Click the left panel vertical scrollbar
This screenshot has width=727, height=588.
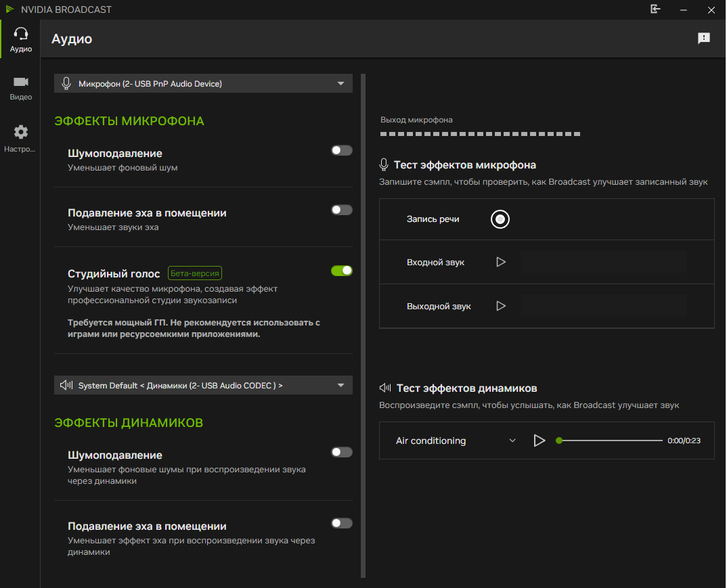click(x=363, y=325)
